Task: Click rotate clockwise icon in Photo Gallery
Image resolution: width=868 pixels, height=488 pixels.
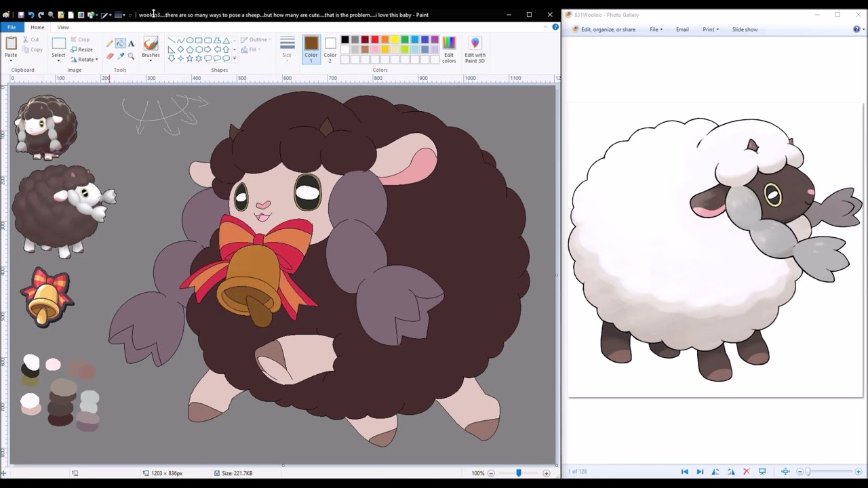Action: click(x=731, y=472)
